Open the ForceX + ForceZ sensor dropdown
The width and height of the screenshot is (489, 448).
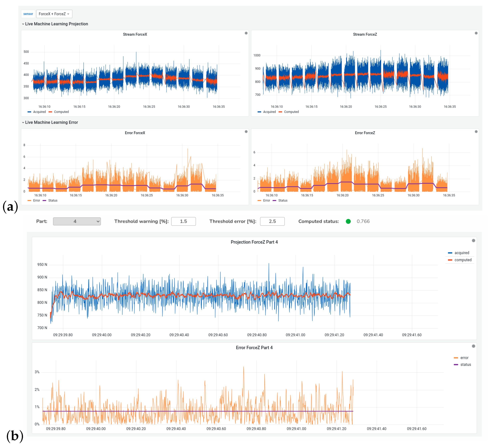[54, 14]
